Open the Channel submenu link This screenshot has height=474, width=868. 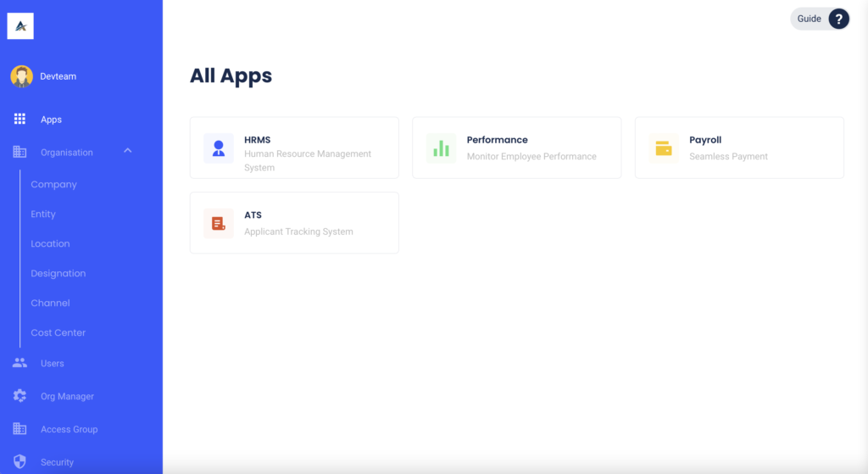point(50,303)
